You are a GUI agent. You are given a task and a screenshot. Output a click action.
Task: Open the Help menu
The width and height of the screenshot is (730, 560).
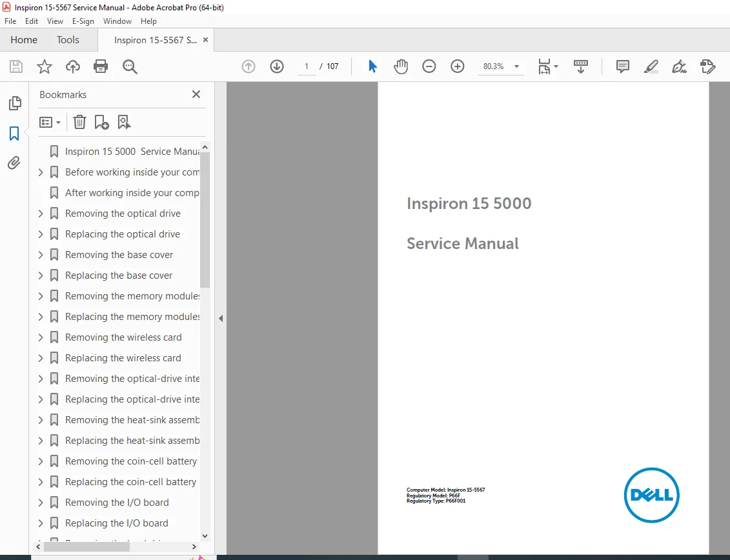click(x=148, y=21)
